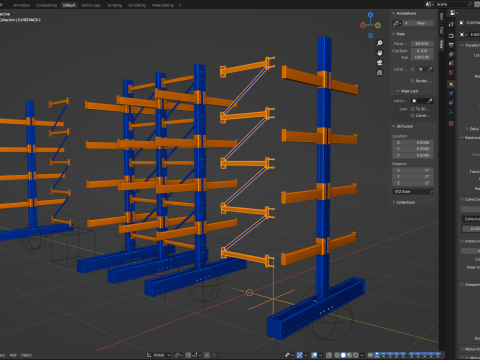Viewport: 480px width, 360px height.
Task: Switch to the Animation workspace tab
Action: 21,5
